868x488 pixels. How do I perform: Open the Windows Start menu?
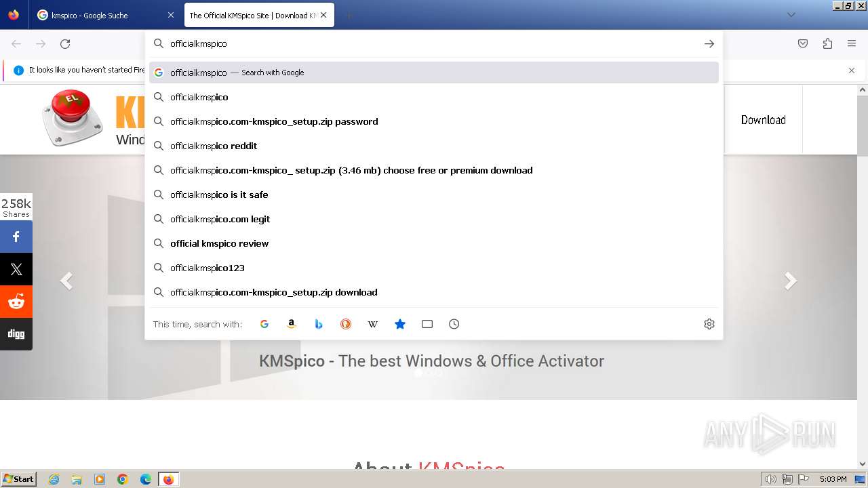tap(19, 479)
